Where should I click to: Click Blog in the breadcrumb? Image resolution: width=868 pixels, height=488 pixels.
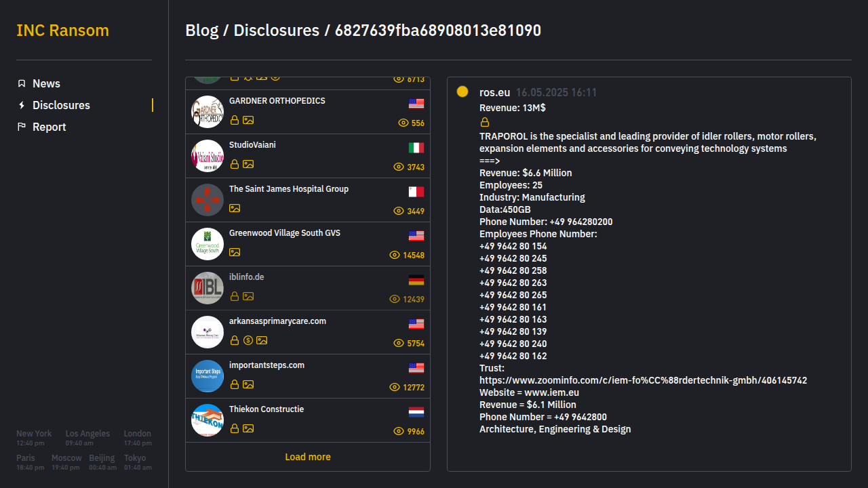[202, 30]
